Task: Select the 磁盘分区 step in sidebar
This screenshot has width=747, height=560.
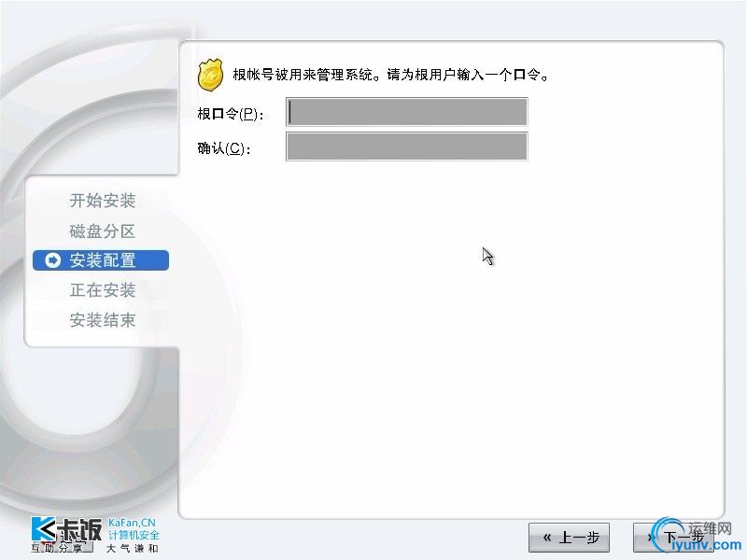Action: pyautogui.click(x=103, y=231)
